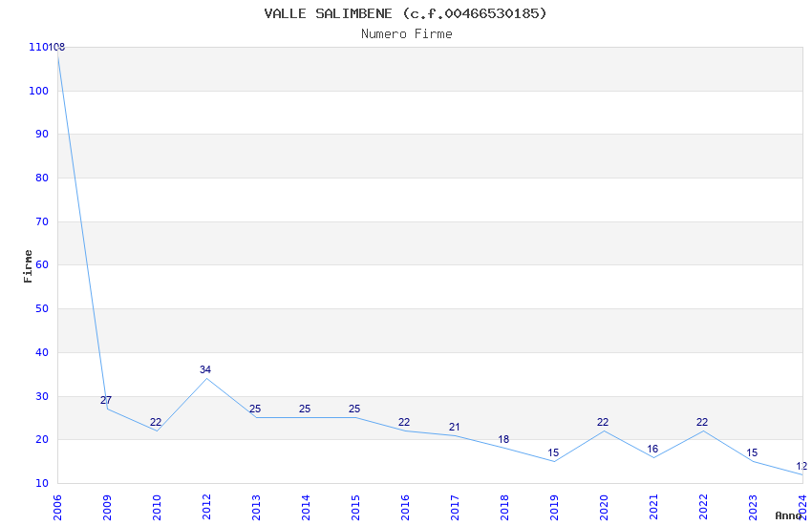Click the x-axis year label 2023
The width and height of the screenshot is (812, 525).
click(754, 508)
